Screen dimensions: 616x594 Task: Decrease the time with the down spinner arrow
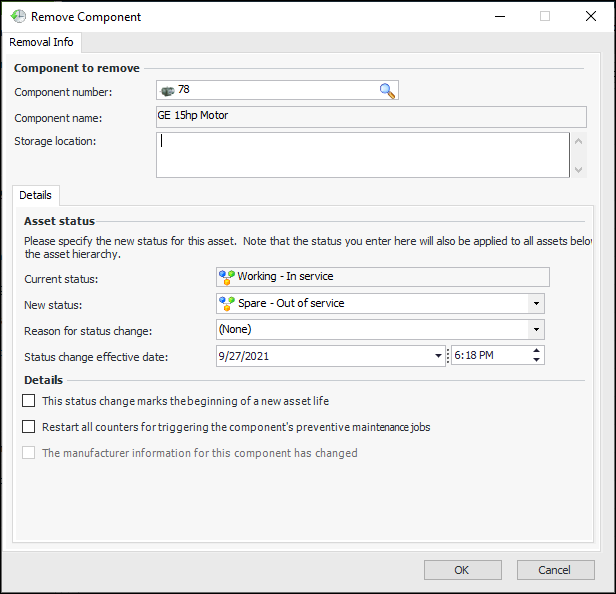click(x=537, y=360)
